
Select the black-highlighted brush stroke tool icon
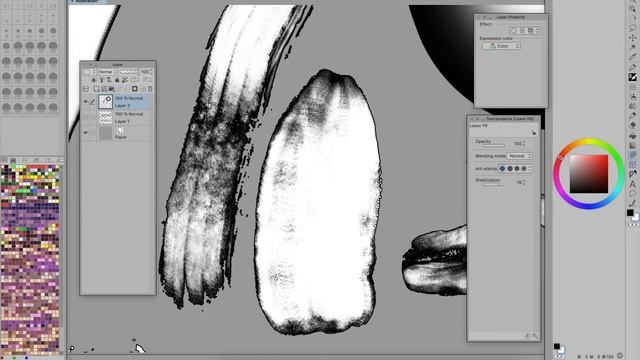click(632, 77)
